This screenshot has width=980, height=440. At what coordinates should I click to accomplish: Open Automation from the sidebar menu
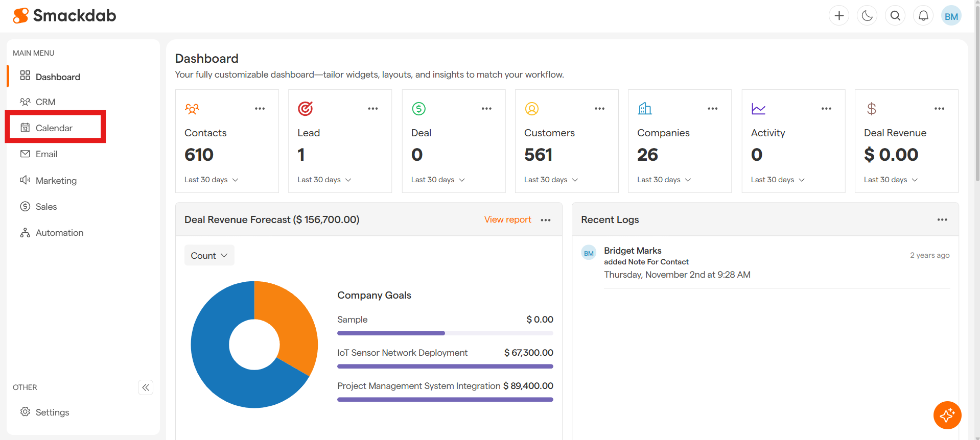[59, 233]
